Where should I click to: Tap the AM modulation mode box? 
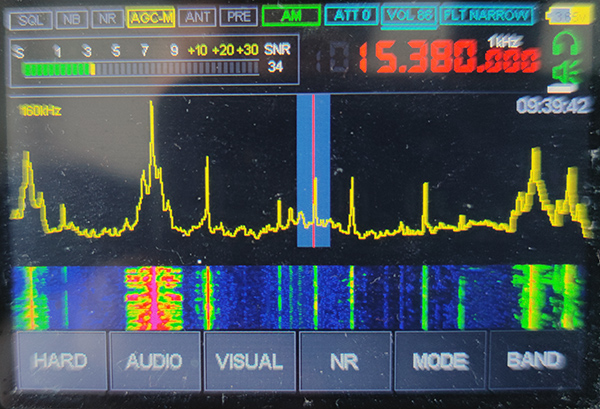(x=291, y=16)
